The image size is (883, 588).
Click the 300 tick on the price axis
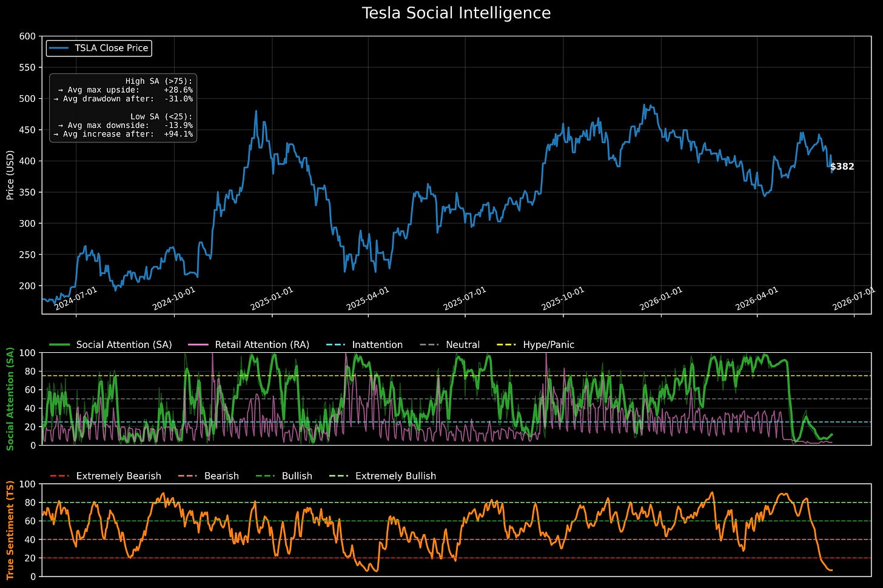(x=28, y=223)
